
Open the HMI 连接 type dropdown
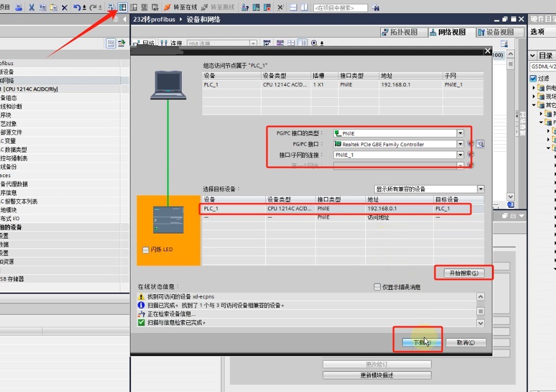point(253,44)
